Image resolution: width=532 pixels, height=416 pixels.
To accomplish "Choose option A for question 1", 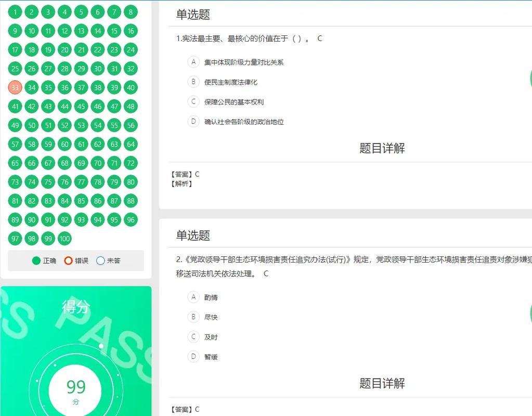I will (193, 62).
